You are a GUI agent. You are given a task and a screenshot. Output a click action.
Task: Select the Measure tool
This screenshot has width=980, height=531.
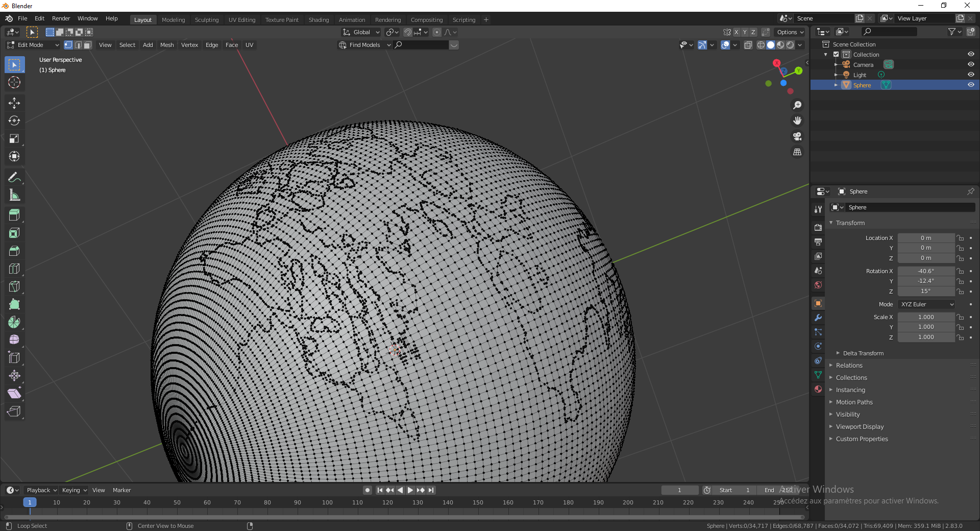pos(14,195)
